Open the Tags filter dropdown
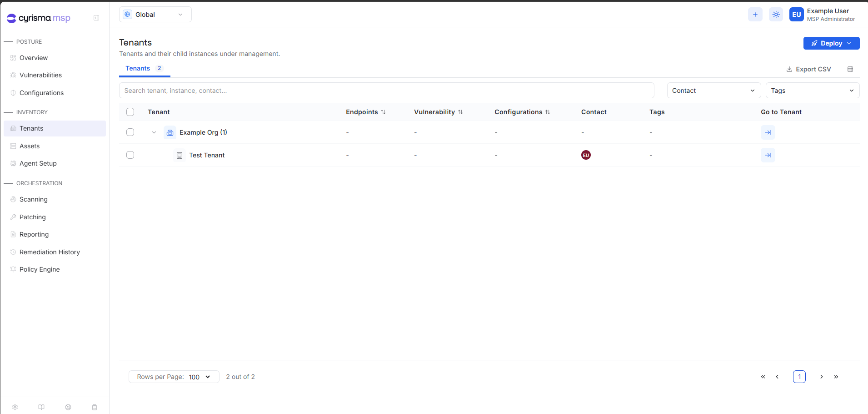868x414 pixels. click(813, 91)
